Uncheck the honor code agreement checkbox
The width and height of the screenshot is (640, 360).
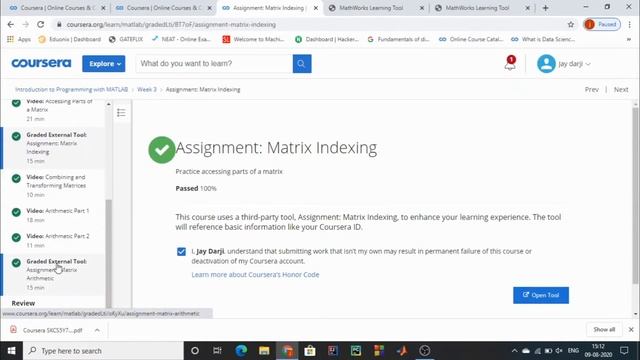click(x=181, y=251)
